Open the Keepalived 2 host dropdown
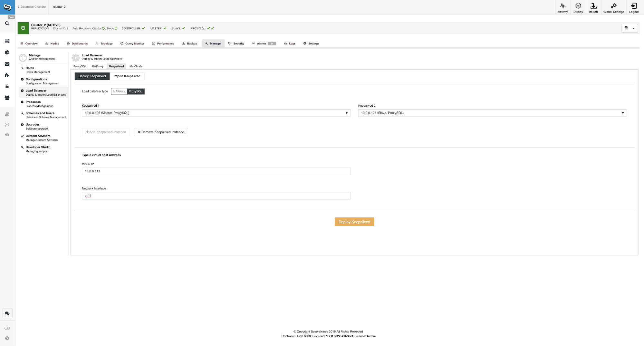Screen dimensions: 644x346 [492, 113]
